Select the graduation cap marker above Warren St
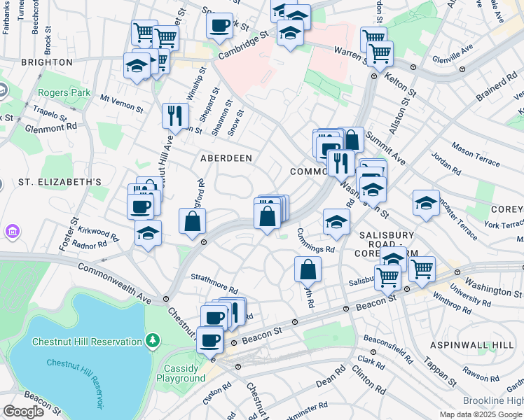 290,34
